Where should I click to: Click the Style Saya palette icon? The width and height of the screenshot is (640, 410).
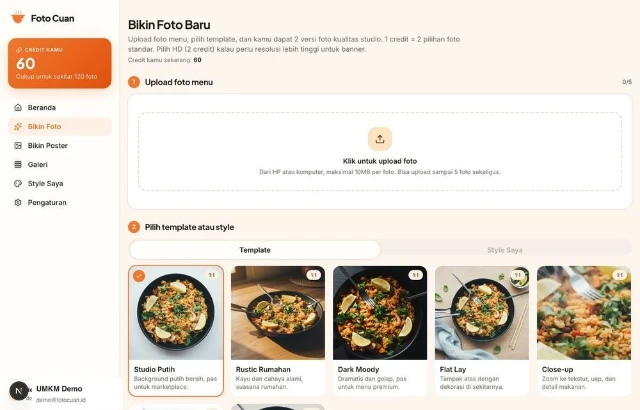18,184
